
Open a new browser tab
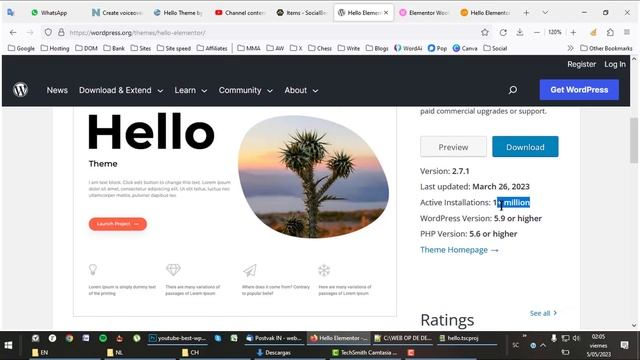(526, 13)
